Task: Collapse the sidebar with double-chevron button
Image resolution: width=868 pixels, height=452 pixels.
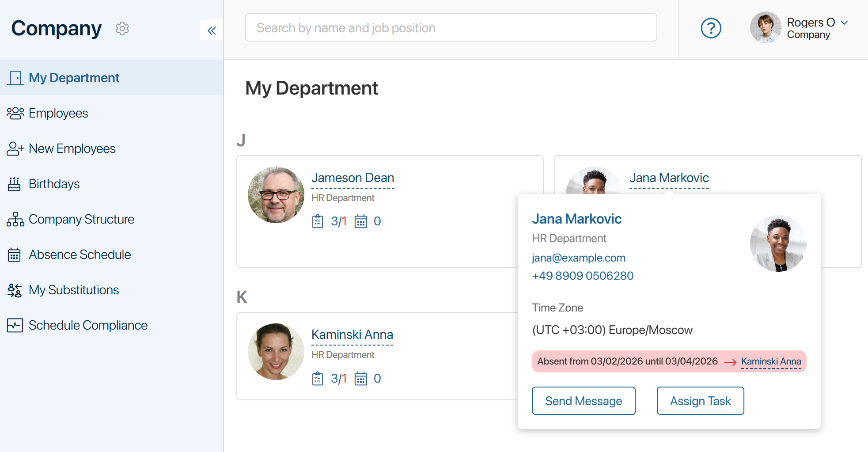Action: [x=212, y=30]
